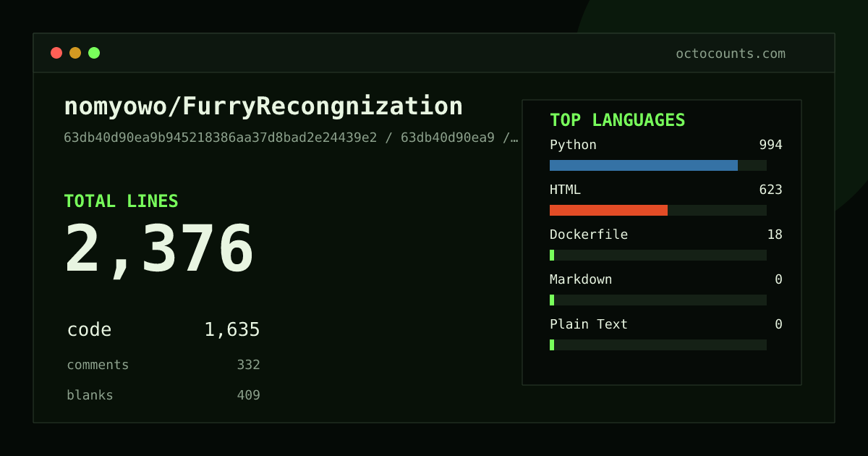Click the HTML language label
The image size is (868, 456).
[x=565, y=190]
